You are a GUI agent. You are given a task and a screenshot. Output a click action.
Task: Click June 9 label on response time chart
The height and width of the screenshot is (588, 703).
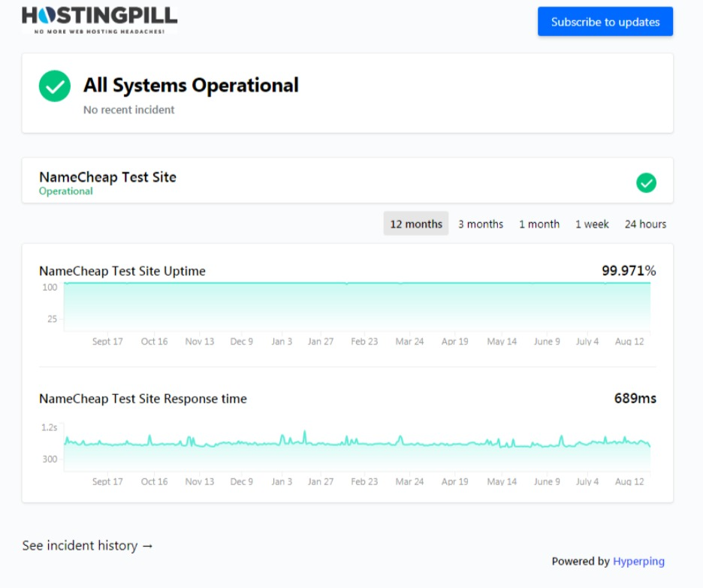[547, 482]
